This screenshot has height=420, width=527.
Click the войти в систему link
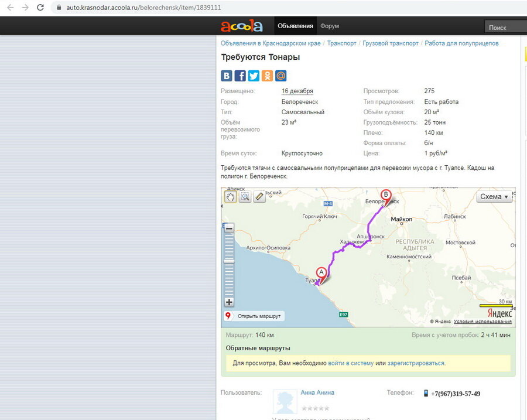click(351, 363)
